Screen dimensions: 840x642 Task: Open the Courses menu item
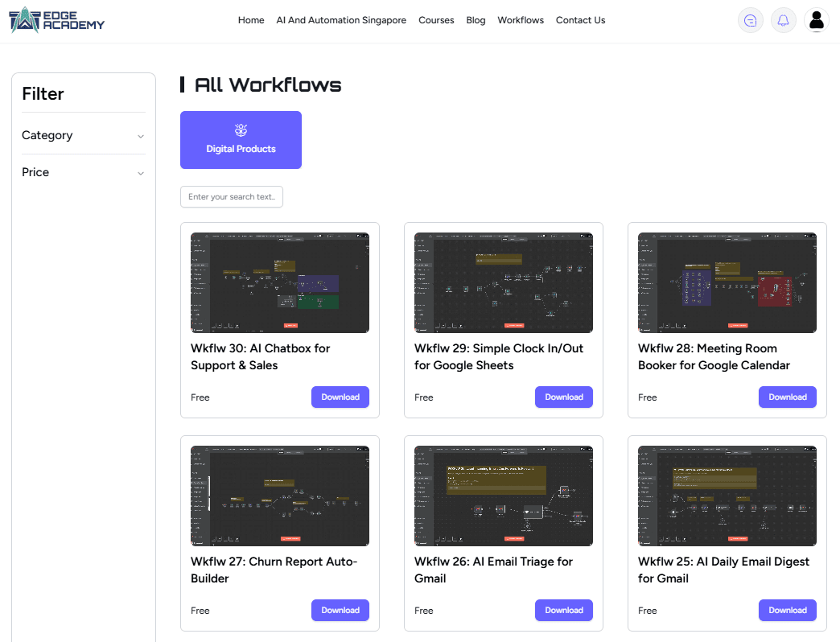coord(436,20)
